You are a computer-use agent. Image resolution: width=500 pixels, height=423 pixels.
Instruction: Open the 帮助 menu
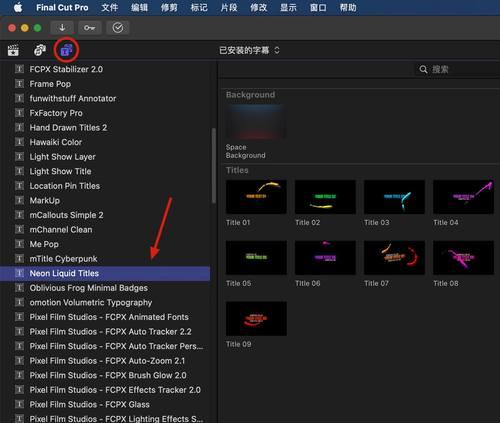tap(348, 7)
